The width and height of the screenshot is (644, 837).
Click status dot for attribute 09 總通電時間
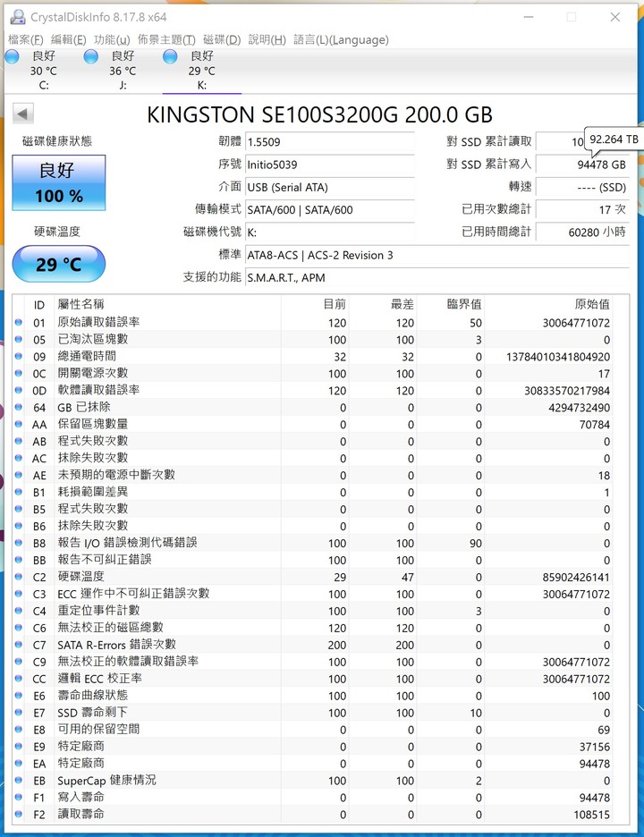pos(19,356)
